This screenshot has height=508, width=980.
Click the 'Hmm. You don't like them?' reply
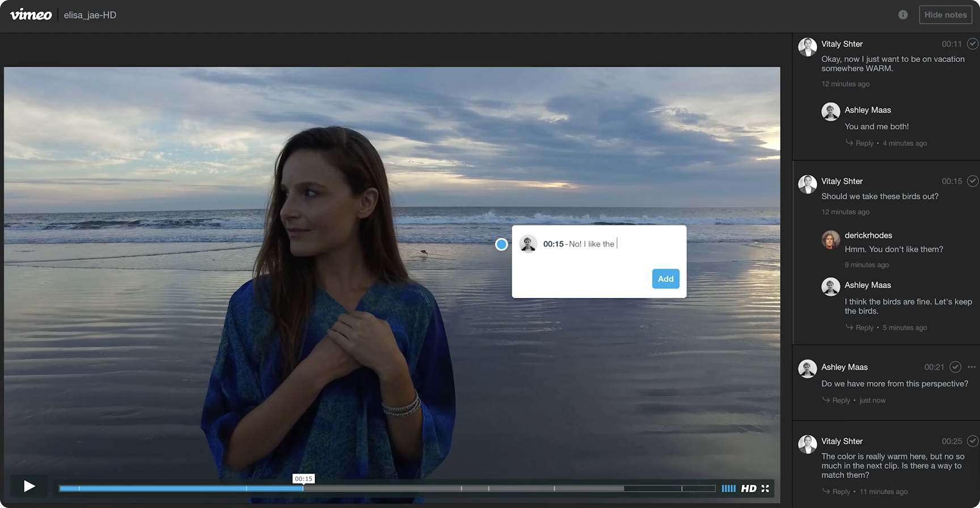894,249
